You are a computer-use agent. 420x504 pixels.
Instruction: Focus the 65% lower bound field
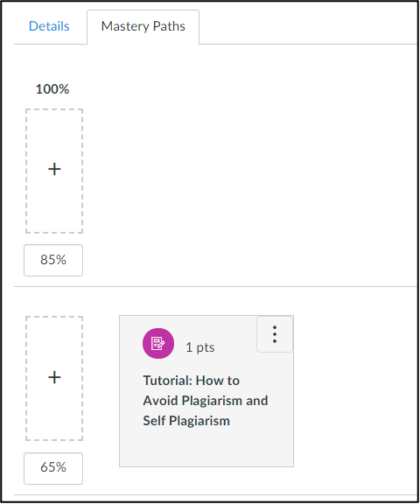click(x=53, y=468)
